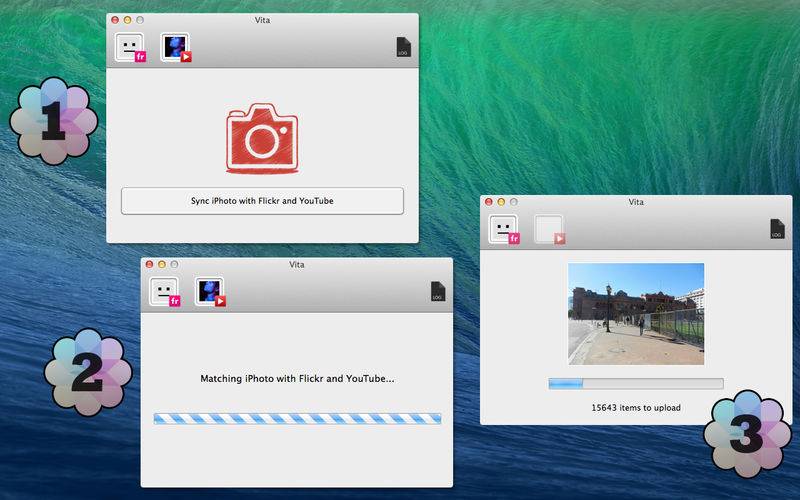This screenshot has height=500, width=800.
Task: Minimize the uploading Vita window
Action: click(501, 202)
